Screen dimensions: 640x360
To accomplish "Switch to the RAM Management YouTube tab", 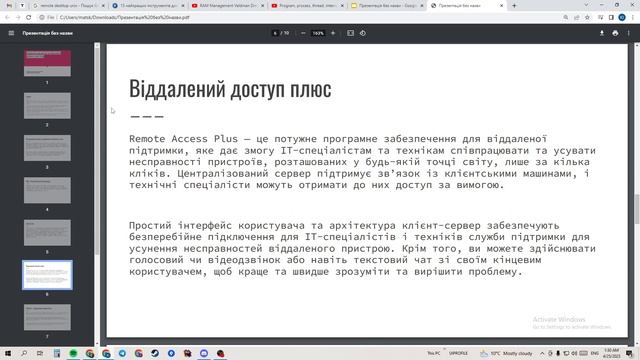I will click(228, 6).
